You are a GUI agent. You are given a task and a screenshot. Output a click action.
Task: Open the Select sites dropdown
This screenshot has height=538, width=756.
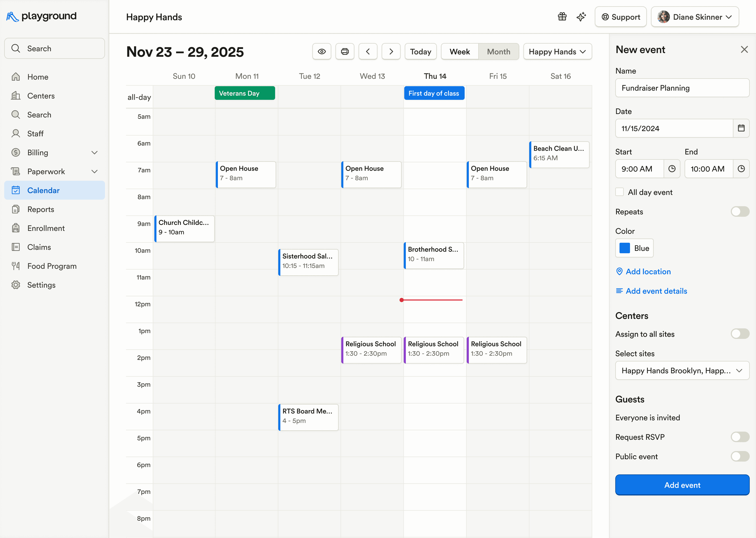[x=682, y=370]
